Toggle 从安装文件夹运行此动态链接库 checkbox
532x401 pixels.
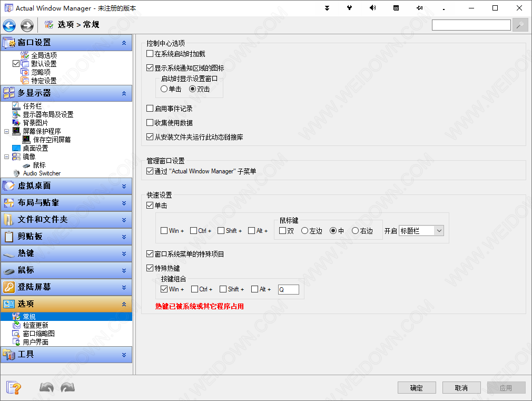click(150, 137)
